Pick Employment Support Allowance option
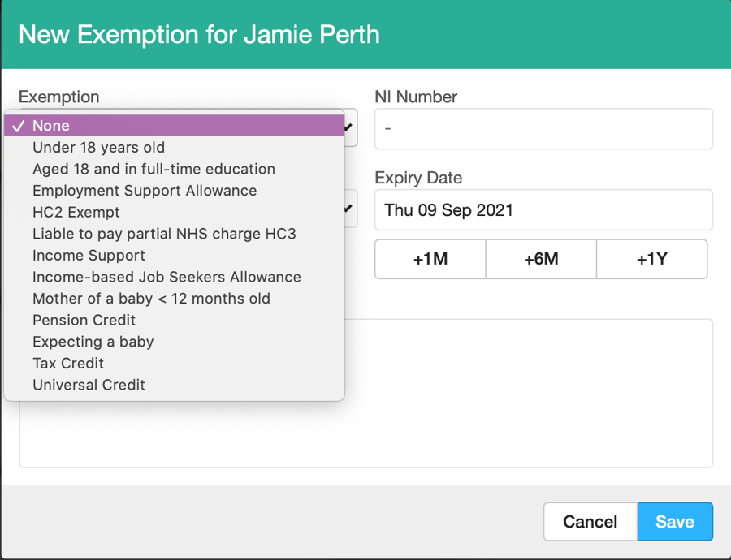Screen dimensions: 731x560 (145, 191)
